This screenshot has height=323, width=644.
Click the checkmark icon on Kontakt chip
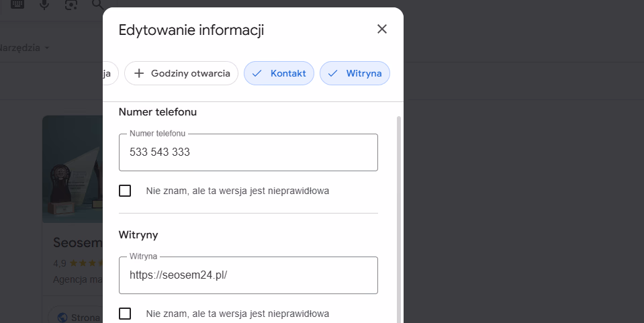257,73
